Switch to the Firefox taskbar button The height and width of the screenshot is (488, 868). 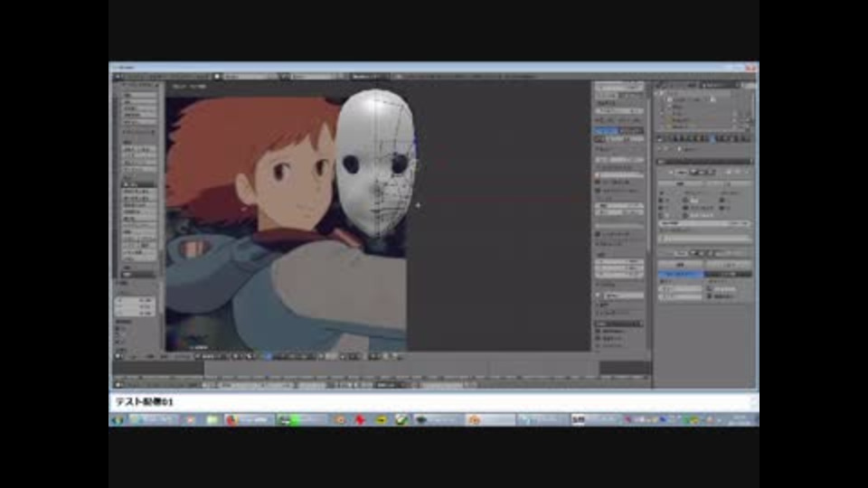point(249,420)
